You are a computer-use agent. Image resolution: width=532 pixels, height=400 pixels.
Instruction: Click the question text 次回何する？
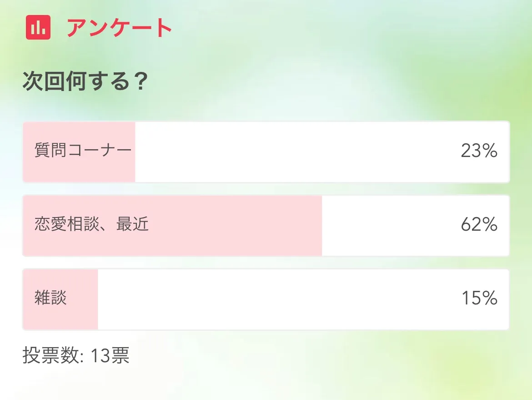pos(85,82)
